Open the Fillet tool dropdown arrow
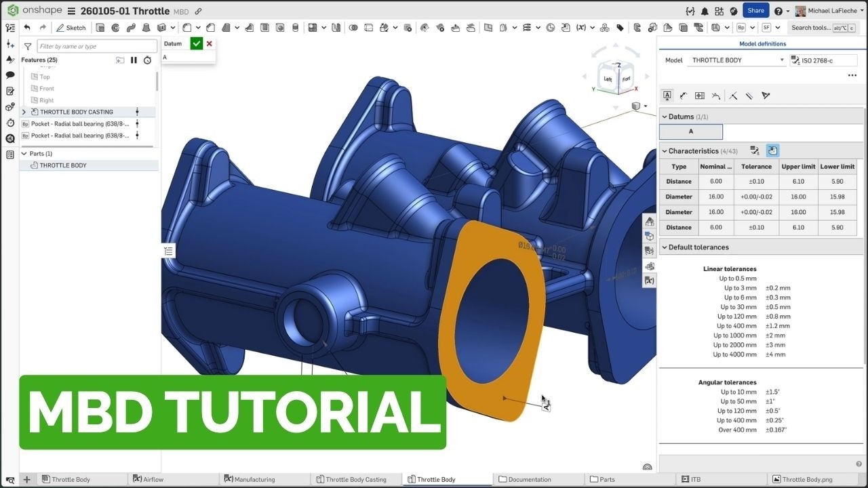The image size is (868, 488). pos(198,28)
